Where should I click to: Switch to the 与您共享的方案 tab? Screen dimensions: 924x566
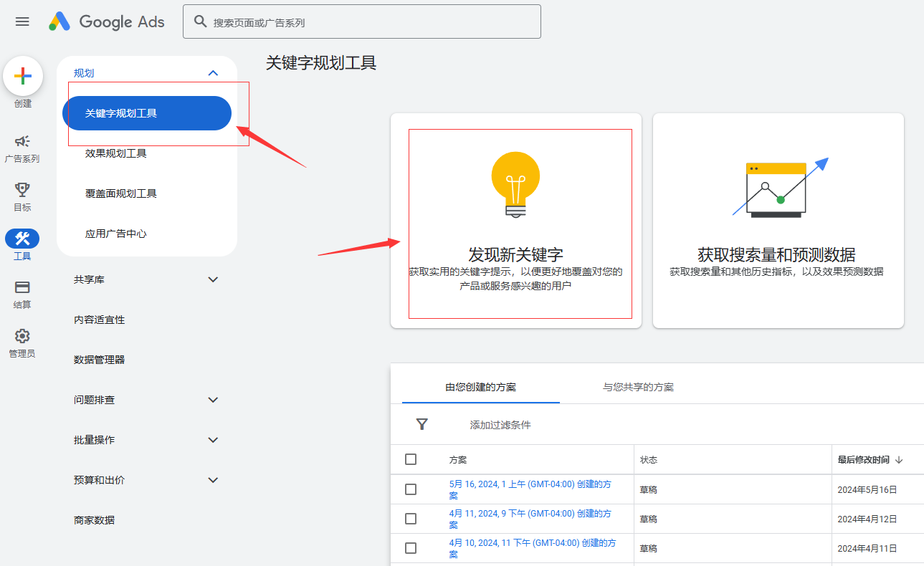[x=637, y=386]
